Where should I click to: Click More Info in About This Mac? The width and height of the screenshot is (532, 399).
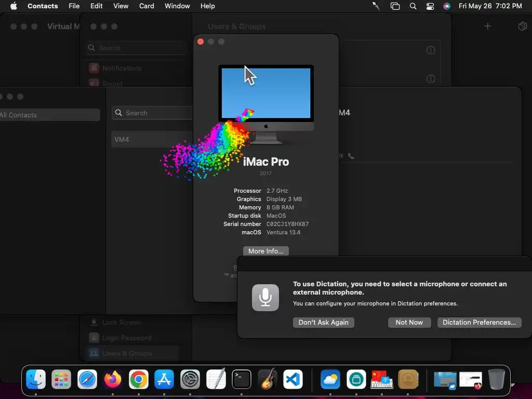[265, 251]
